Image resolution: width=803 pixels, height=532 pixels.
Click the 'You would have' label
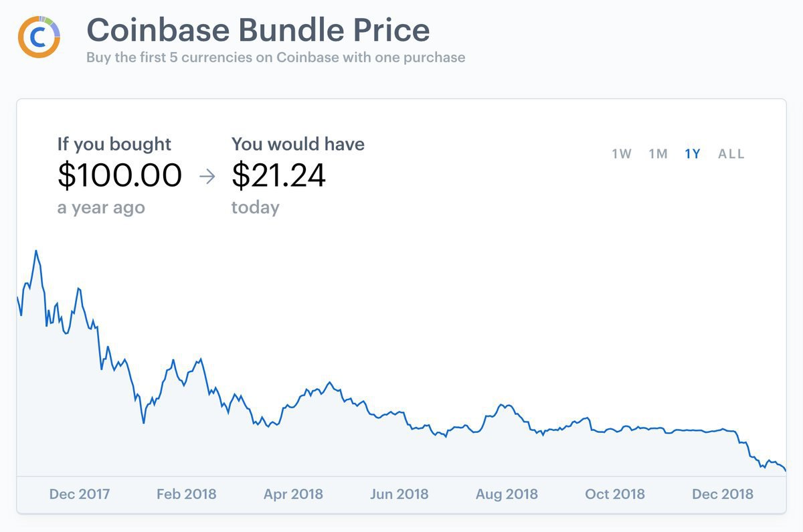pyautogui.click(x=298, y=144)
